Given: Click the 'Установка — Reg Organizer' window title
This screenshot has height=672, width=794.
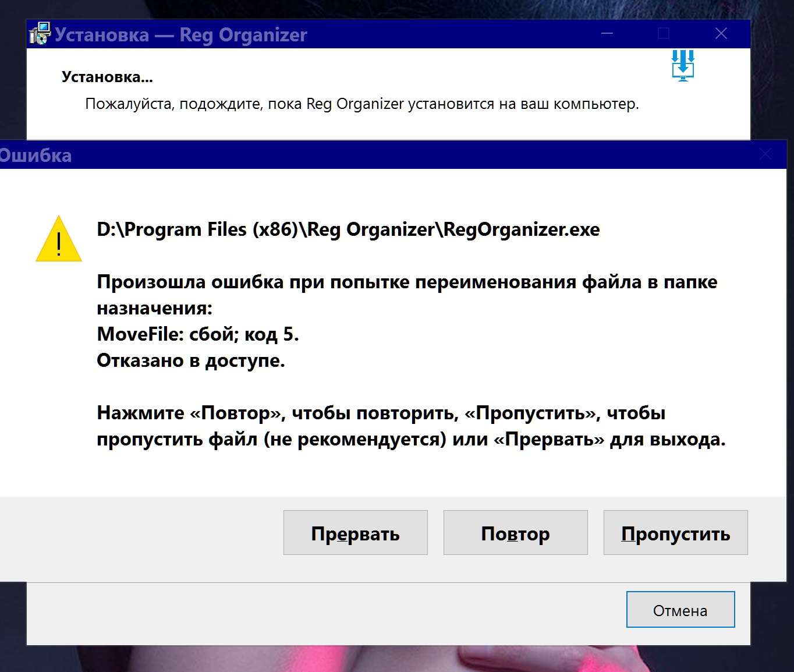Looking at the screenshot, I should 180,35.
